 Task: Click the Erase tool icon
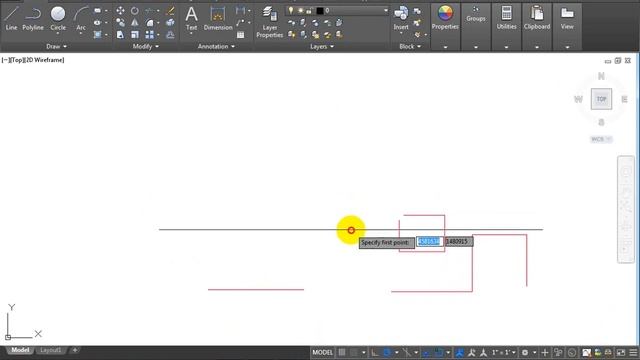171,11
